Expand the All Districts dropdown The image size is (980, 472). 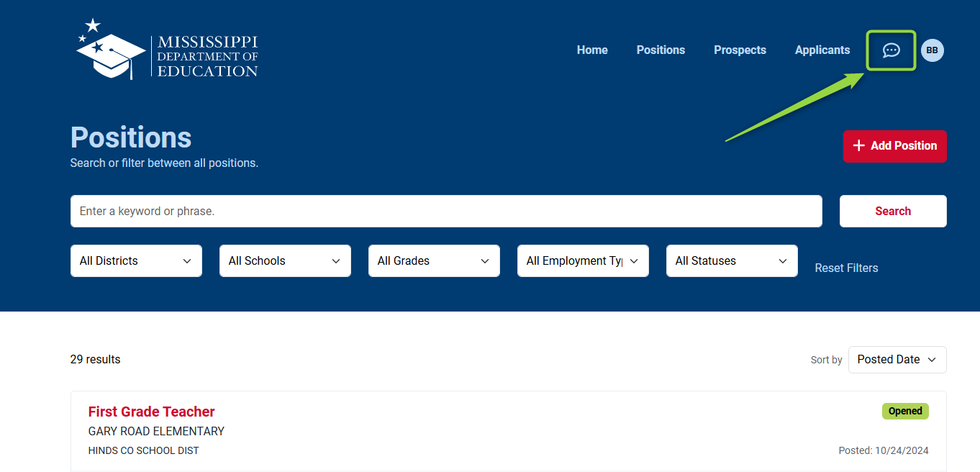pyautogui.click(x=136, y=261)
